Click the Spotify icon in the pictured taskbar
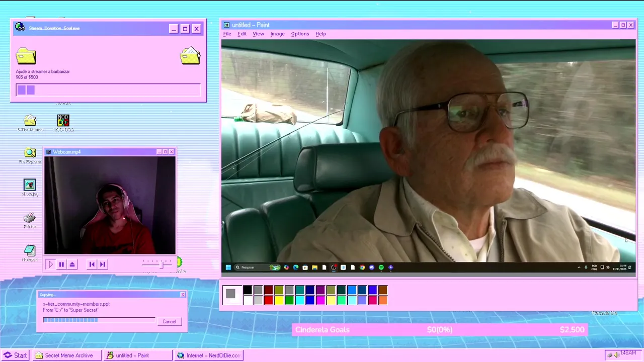 click(x=381, y=267)
